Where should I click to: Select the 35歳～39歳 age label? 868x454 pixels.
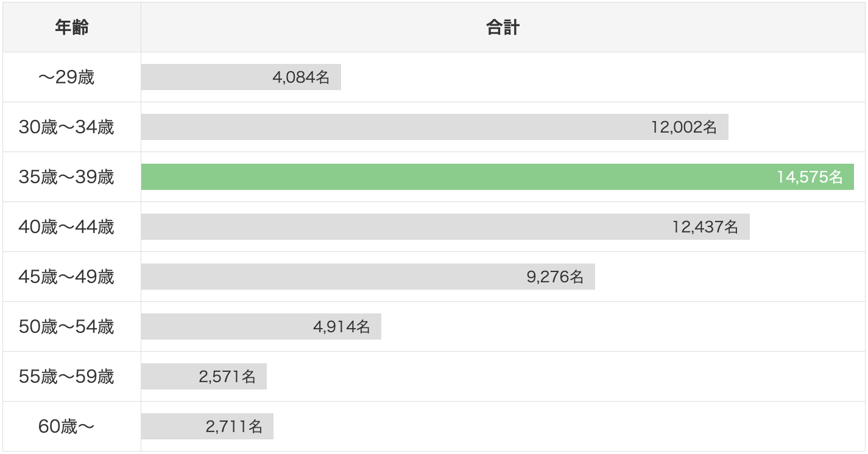pos(66,177)
